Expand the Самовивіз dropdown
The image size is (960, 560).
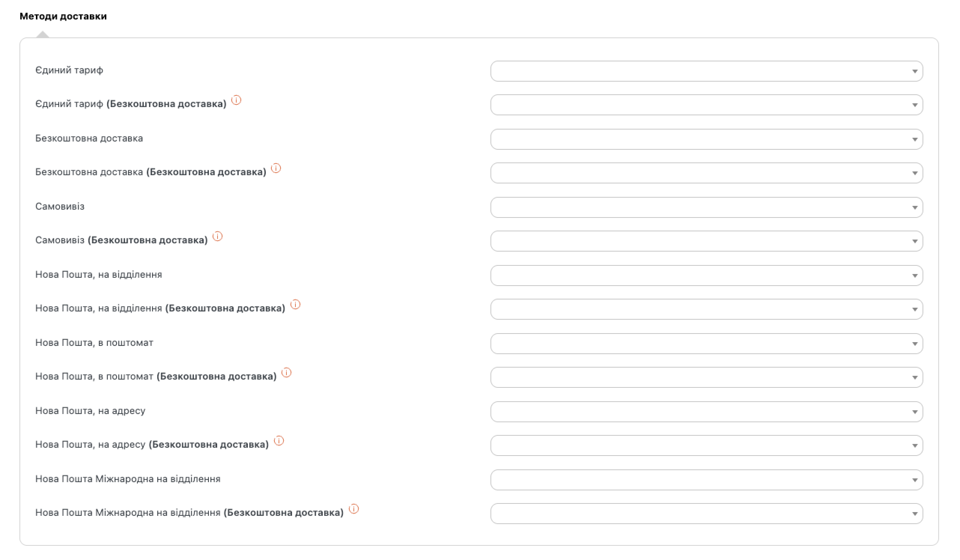point(706,208)
